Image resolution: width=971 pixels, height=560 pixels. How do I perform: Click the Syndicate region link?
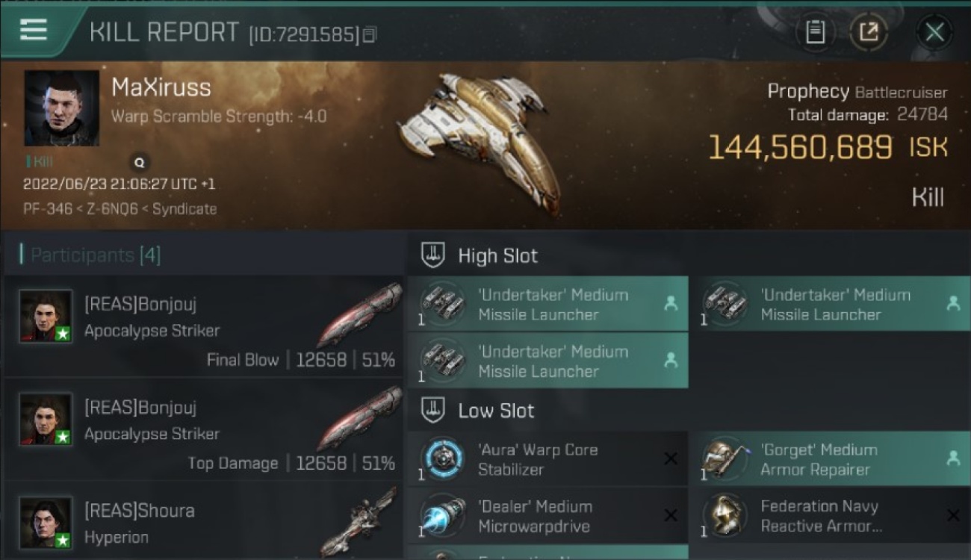[x=184, y=209]
